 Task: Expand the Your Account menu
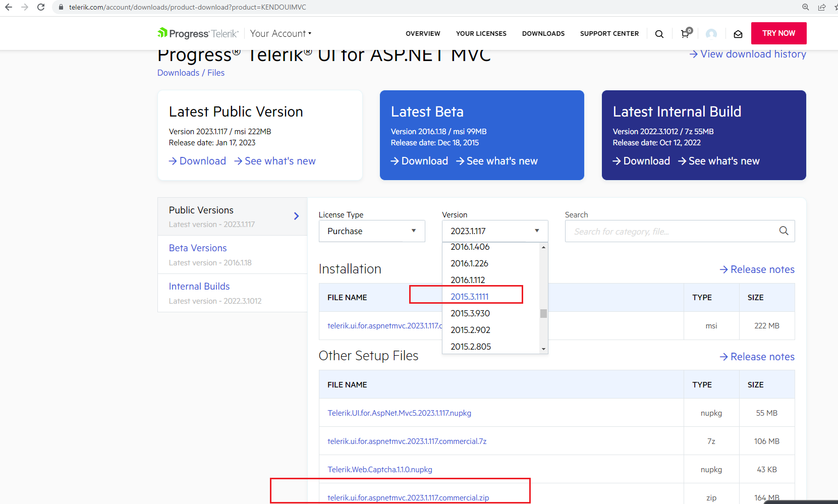pos(281,34)
